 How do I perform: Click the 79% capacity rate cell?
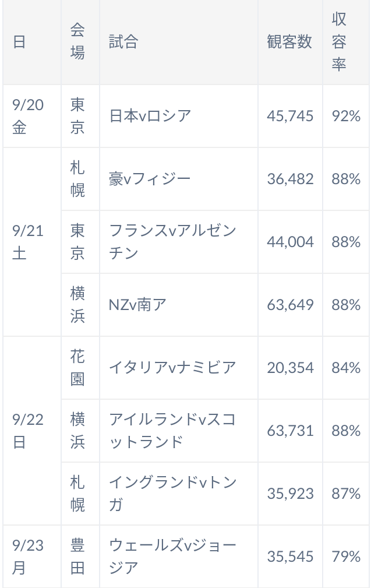click(x=346, y=557)
